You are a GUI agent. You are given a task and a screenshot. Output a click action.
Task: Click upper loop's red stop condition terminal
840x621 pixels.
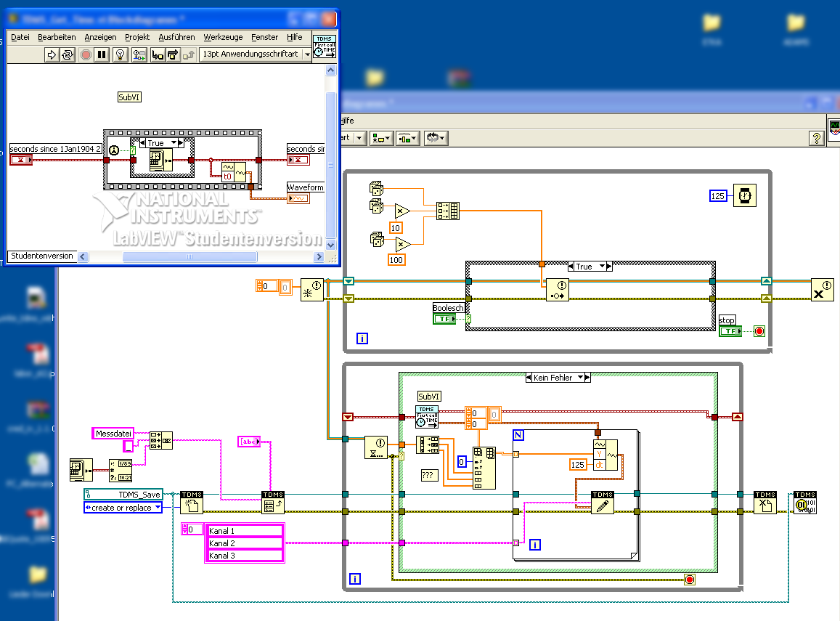click(x=759, y=331)
